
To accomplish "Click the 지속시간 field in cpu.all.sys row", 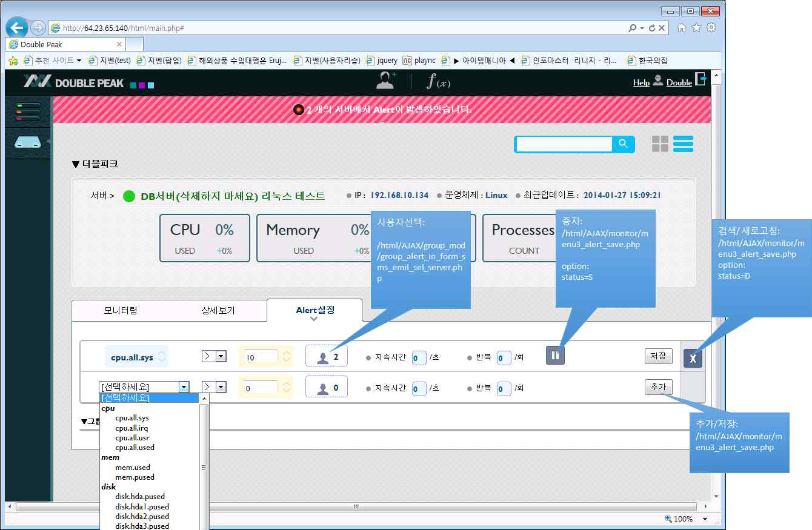I will click(x=419, y=357).
